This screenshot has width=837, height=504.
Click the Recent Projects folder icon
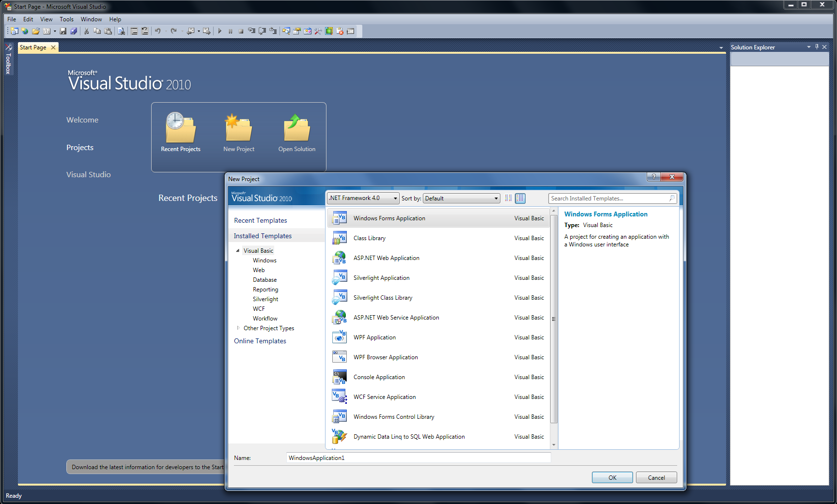coord(180,127)
